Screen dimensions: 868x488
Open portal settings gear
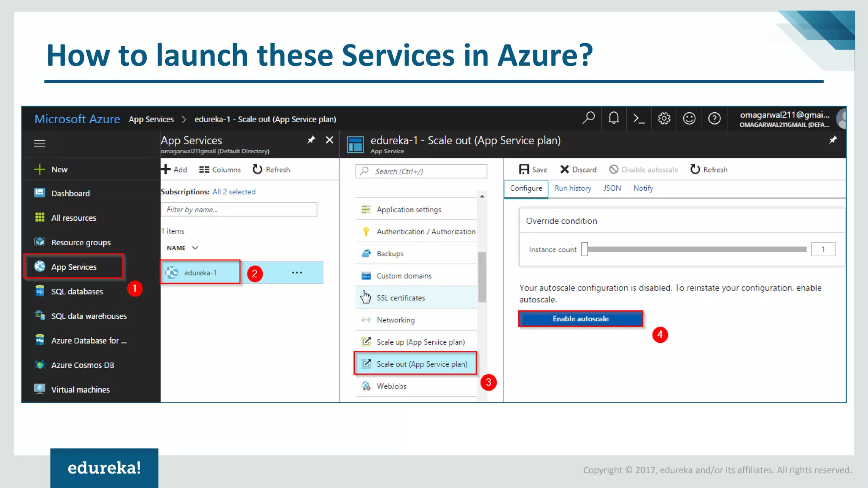[664, 118]
